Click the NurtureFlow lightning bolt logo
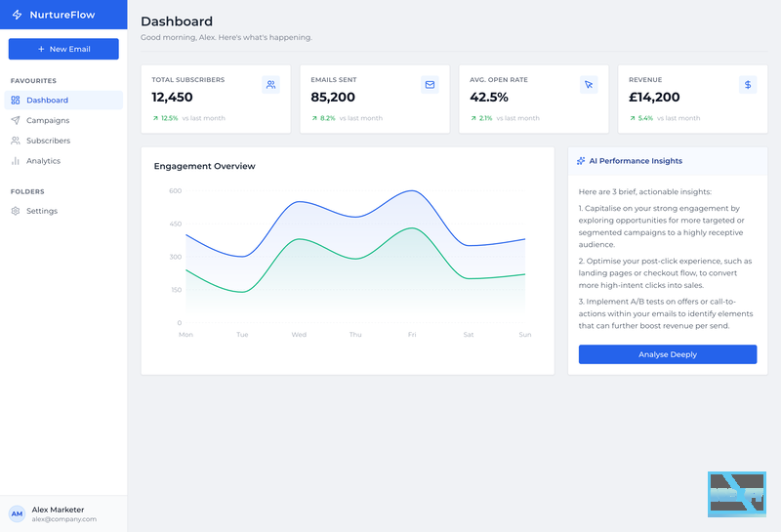 [17, 15]
